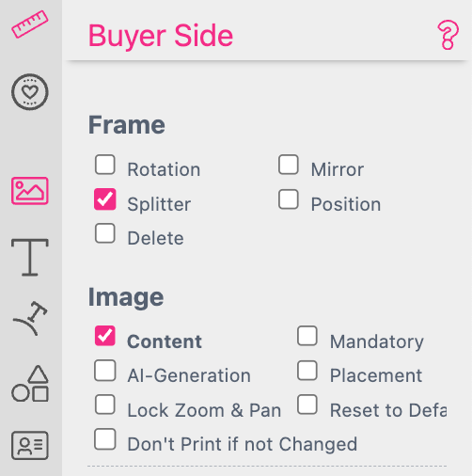Viewport: 472px width, 476px height.
Task: Enable Reset to Default checkbox
Action: click(307, 405)
